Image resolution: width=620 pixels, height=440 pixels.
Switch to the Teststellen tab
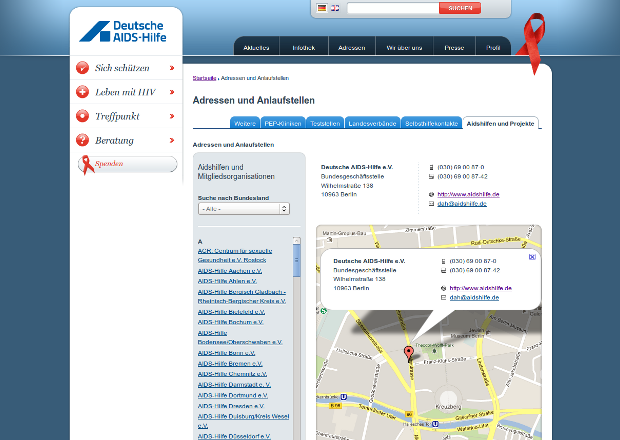click(325, 123)
